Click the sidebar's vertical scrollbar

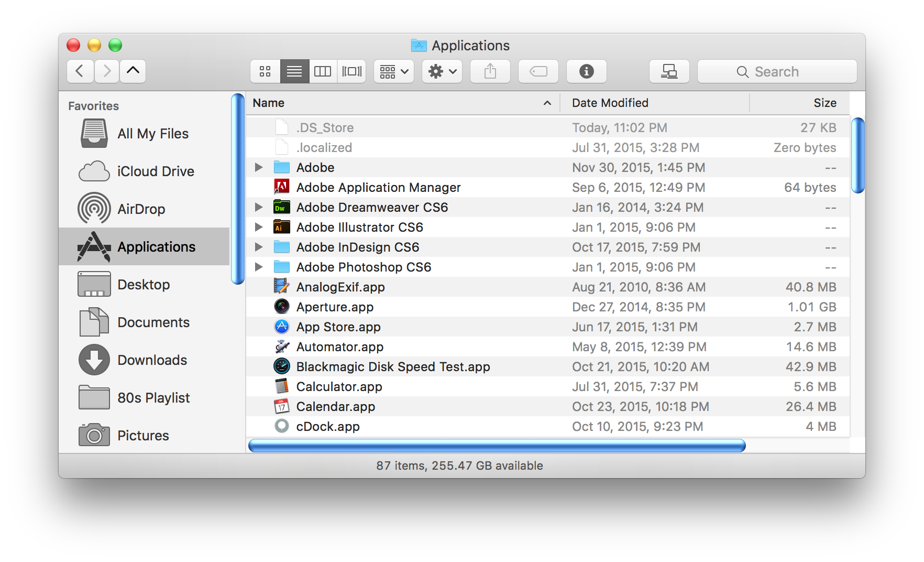(238, 189)
